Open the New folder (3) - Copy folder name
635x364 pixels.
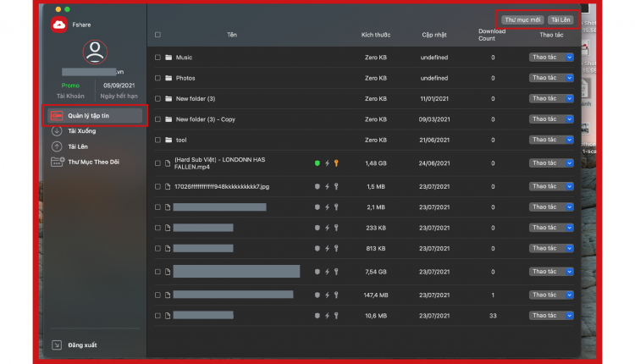[x=206, y=119]
